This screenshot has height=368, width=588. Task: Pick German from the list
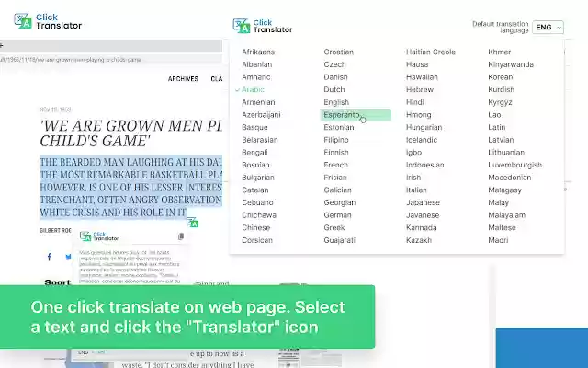coord(337,215)
